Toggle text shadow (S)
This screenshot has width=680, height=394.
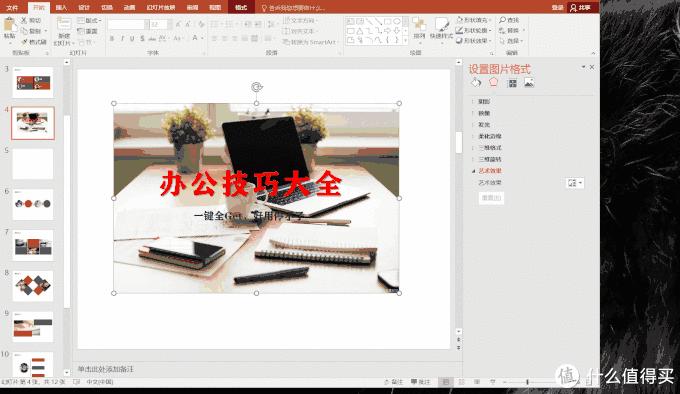pos(142,39)
